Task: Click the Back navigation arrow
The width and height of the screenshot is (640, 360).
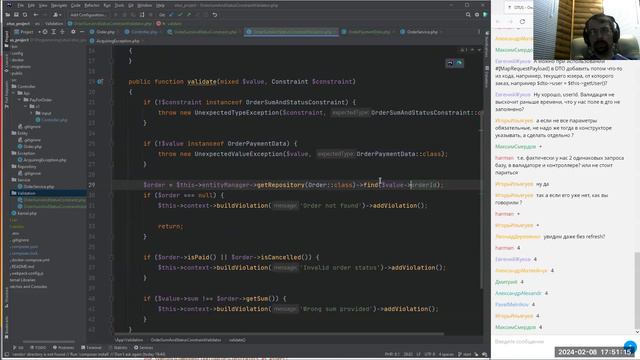Action: click(36, 15)
